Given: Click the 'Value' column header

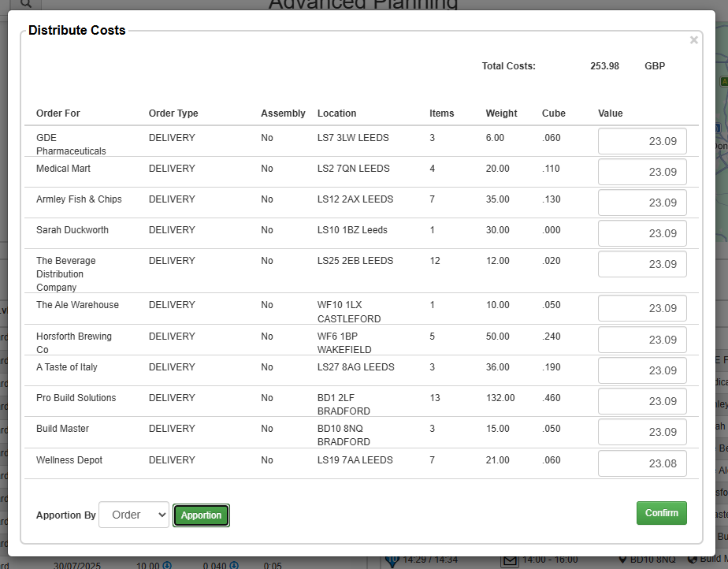Looking at the screenshot, I should point(610,113).
